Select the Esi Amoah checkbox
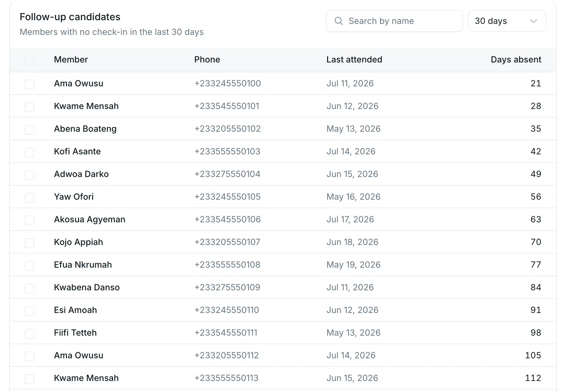The height and width of the screenshot is (392, 566). pos(29,311)
